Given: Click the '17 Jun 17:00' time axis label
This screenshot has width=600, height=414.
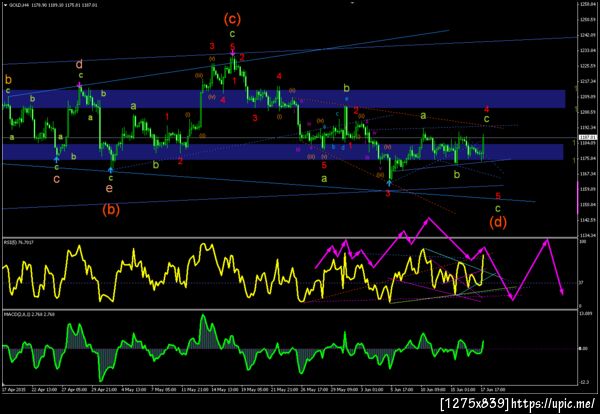Looking at the screenshot, I should (493, 390).
